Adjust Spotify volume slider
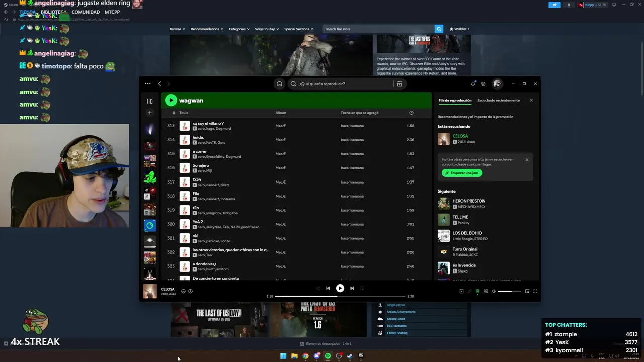This screenshot has width=644, height=362. 510,291
